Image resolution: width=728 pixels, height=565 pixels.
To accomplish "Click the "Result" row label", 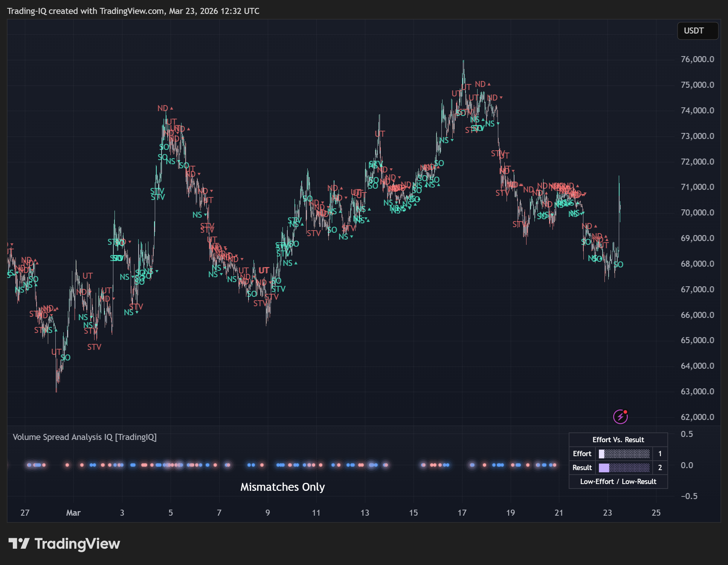I will coord(582,467).
